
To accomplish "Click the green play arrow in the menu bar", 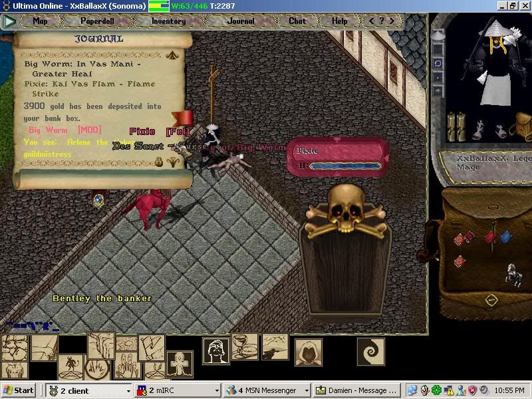I will click(x=9, y=21).
